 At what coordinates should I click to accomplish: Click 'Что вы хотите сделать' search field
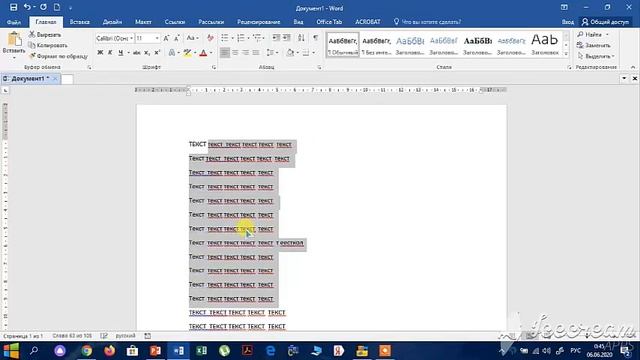pos(427,22)
